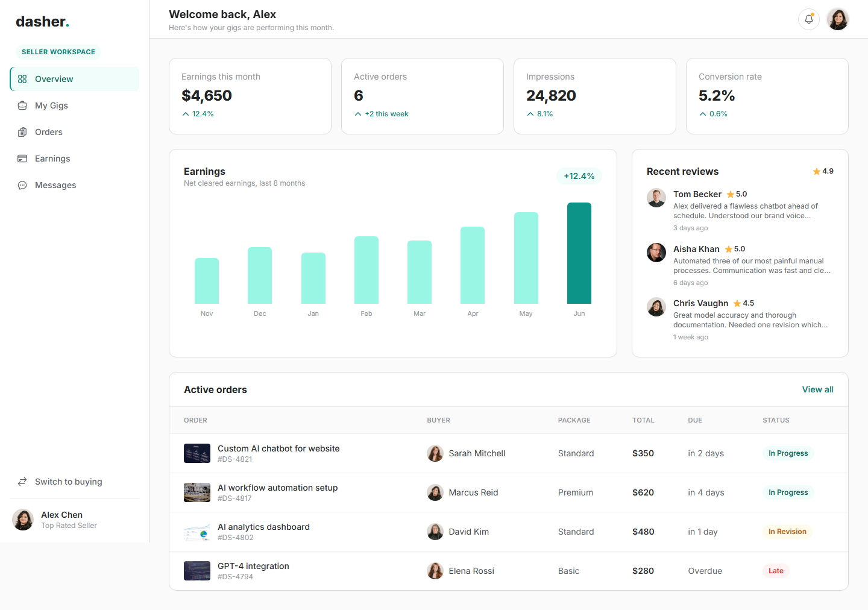Click David Kim's buyer avatar
This screenshot has height=610, width=868.
435,532
